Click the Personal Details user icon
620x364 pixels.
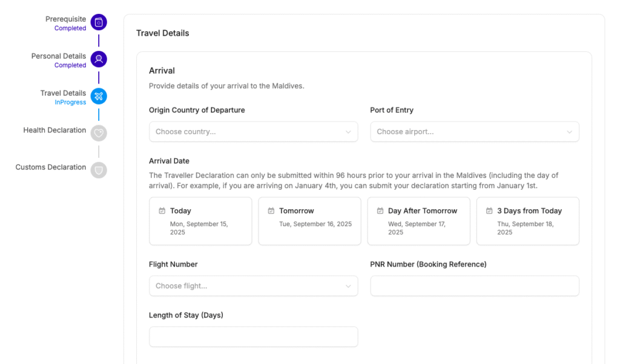click(x=99, y=59)
